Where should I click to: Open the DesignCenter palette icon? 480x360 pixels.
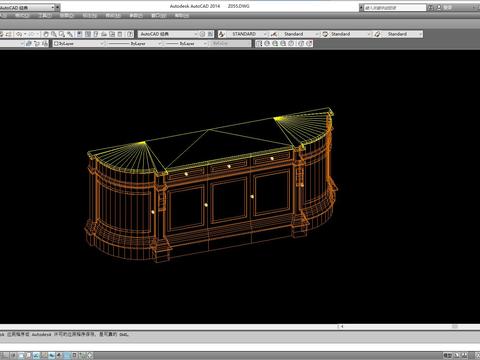[x=88, y=34]
